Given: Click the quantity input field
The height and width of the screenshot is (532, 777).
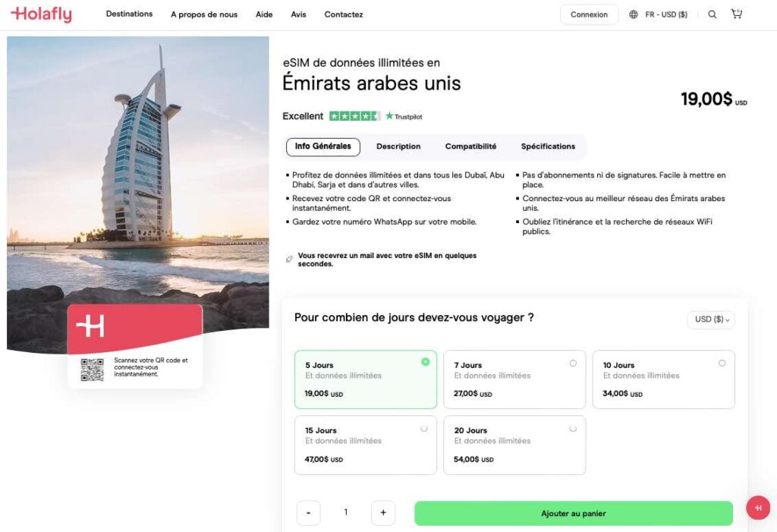Looking at the screenshot, I should click(x=346, y=513).
